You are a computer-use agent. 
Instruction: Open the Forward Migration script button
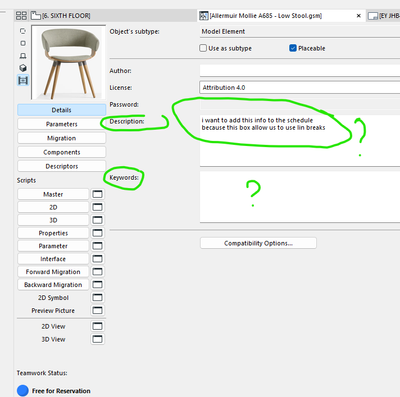tap(53, 272)
